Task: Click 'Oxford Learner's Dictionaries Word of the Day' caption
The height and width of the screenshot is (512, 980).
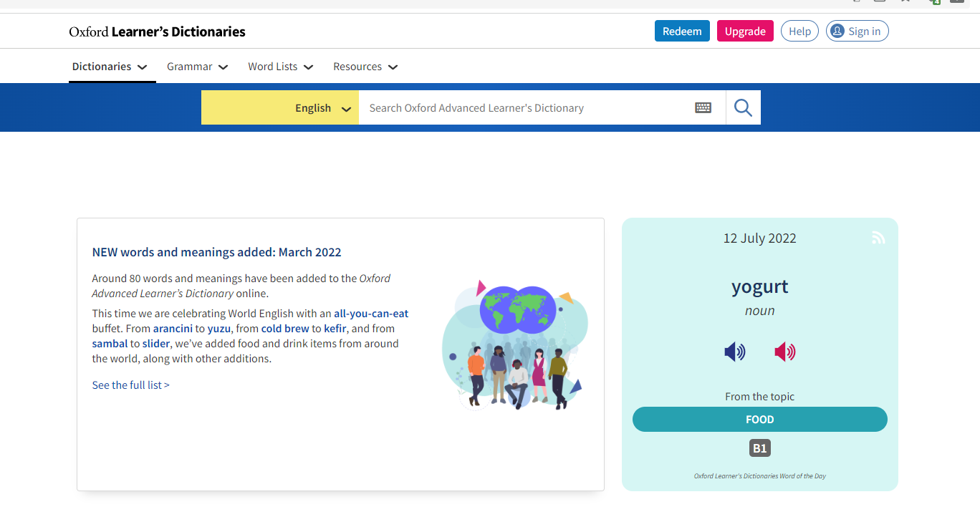Action: (x=760, y=476)
